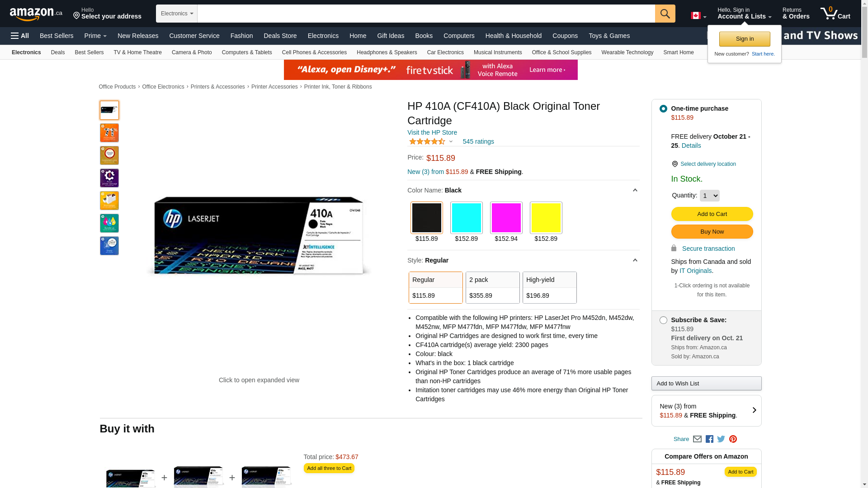This screenshot has width=868, height=488.
Task: Select the Cyan color swatch
Action: point(466,218)
